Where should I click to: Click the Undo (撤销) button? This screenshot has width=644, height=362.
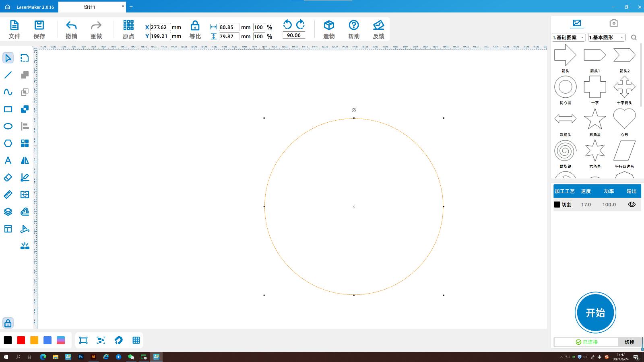[71, 30]
